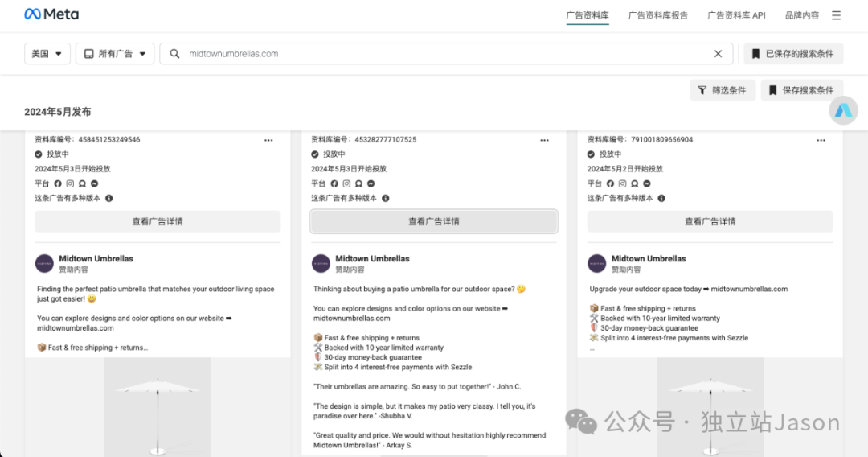The height and width of the screenshot is (457, 868).
Task: Open more options for ad 458451253249546
Action: 268,140
